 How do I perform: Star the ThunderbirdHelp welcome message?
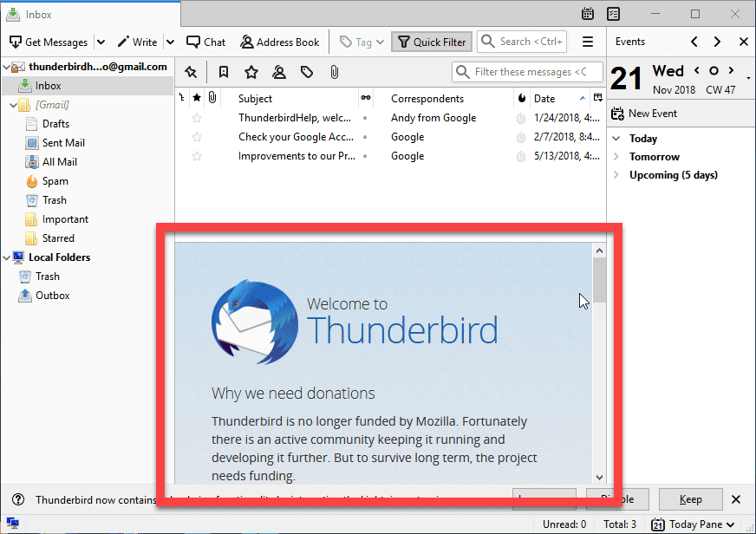pyautogui.click(x=196, y=118)
